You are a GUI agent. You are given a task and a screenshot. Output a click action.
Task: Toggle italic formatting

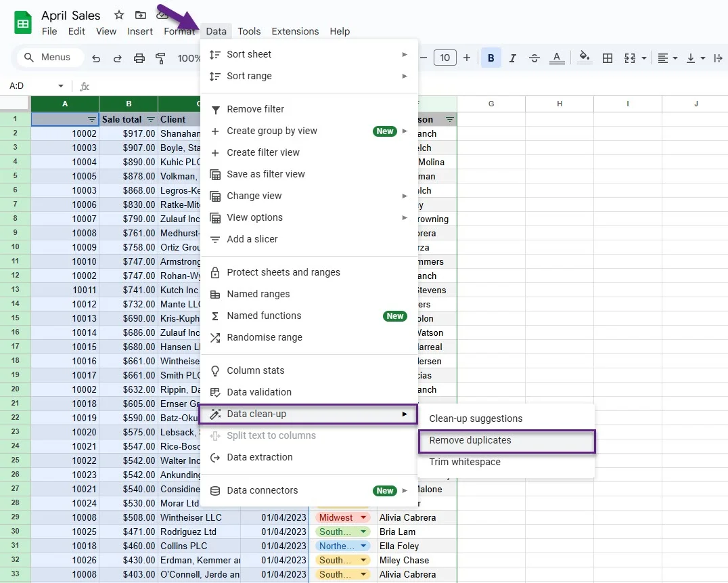coord(513,58)
